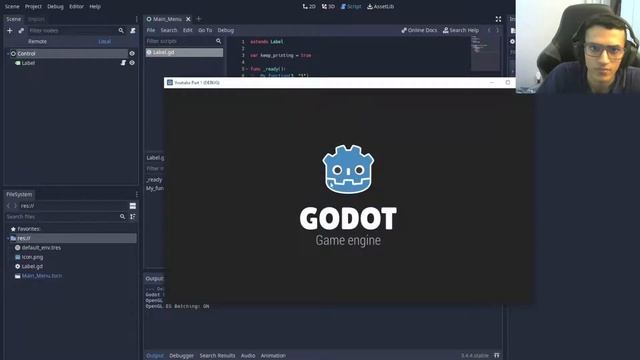
Task: Open the Help menu
Action: [95, 7]
